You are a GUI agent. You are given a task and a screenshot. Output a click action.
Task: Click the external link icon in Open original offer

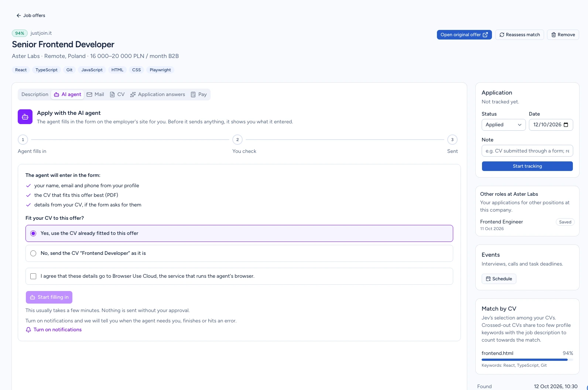485,35
